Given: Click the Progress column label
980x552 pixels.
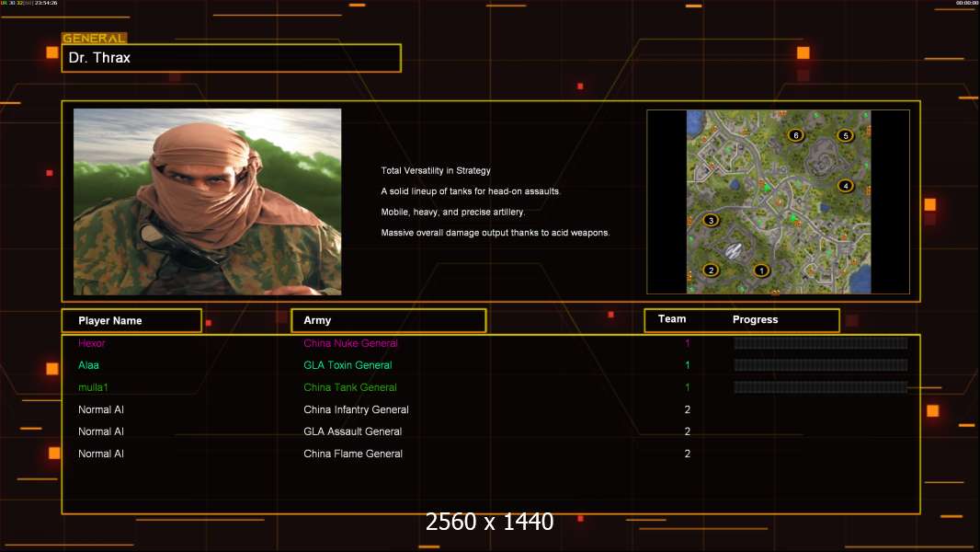Looking at the screenshot, I should pos(755,319).
